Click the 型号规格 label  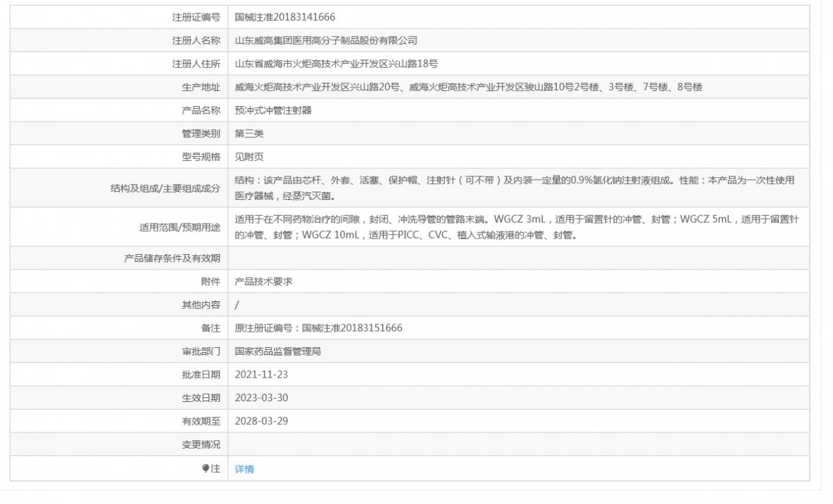pyautogui.click(x=201, y=157)
